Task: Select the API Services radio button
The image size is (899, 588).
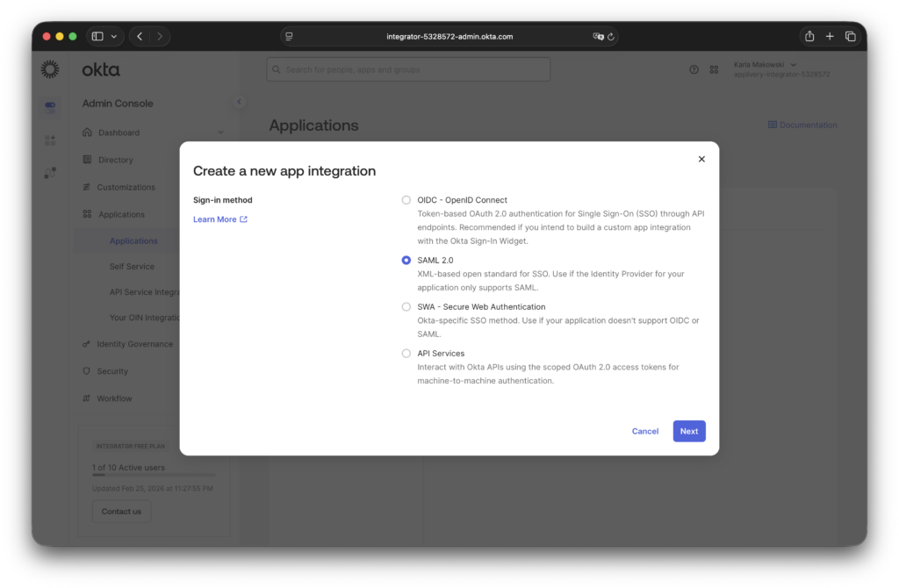Action: click(406, 354)
